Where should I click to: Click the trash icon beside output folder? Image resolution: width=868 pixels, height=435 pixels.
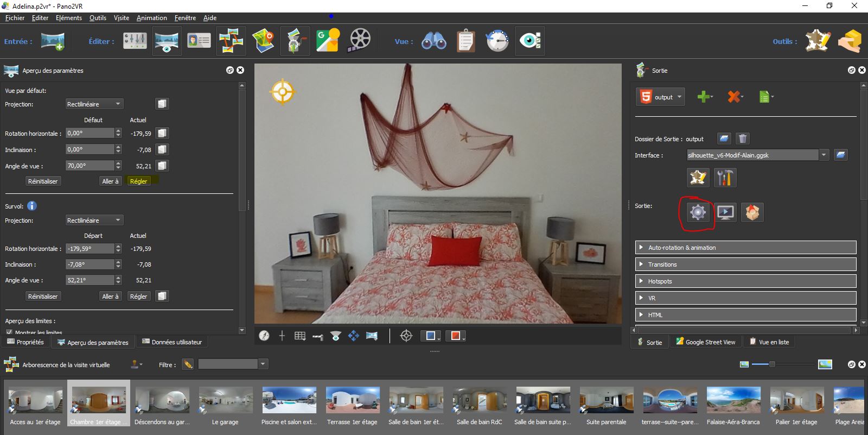tap(743, 138)
